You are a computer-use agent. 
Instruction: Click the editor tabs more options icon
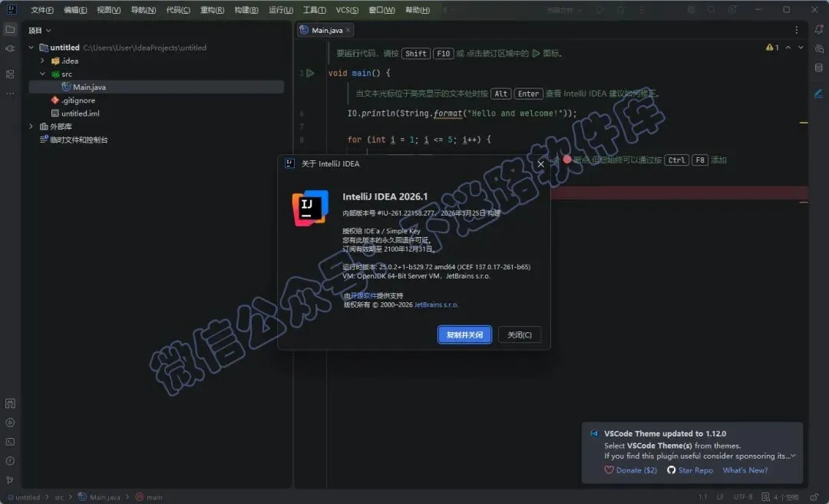796,30
